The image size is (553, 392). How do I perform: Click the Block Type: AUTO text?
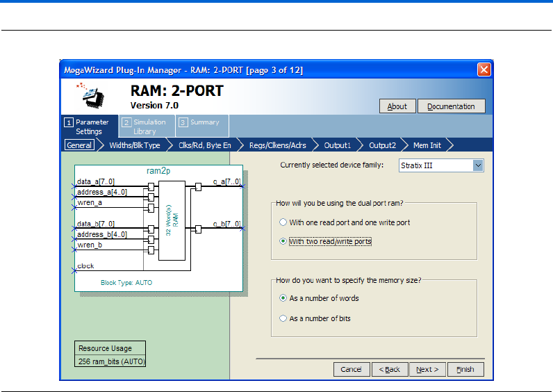[x=126, y=283]
